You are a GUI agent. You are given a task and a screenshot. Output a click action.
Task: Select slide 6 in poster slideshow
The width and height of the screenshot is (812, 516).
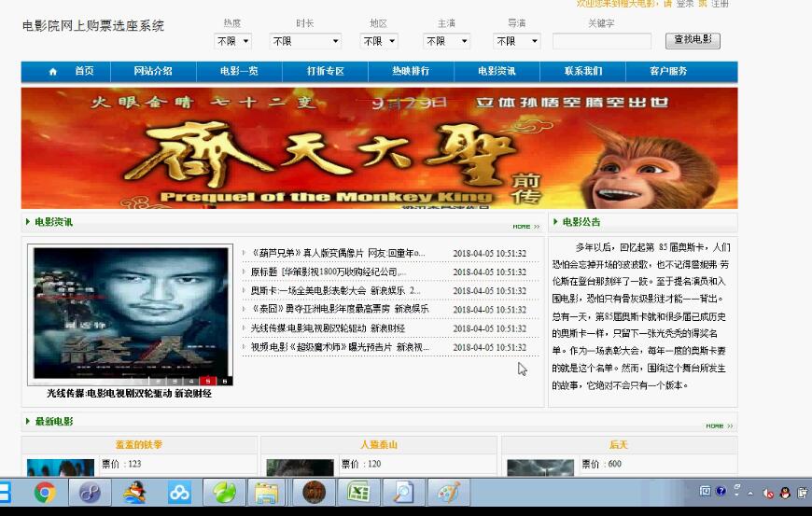pos(225,382)
